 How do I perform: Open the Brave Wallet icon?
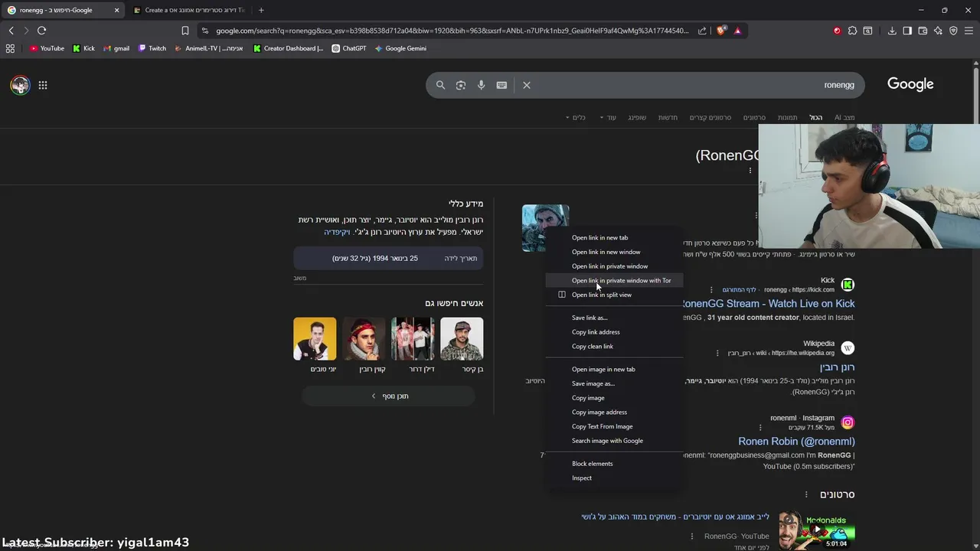(x=923, y=31)
